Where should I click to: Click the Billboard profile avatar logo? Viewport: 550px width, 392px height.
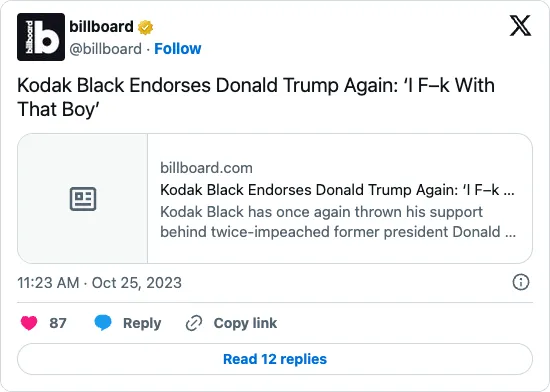point(41,37)
